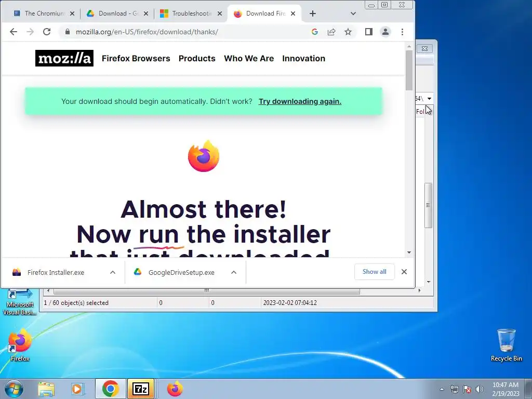Select Microsoft Visual Basic desktop shortcut
Image resolution: width=532 pixels, height=399 pixels.
(20, 302)
